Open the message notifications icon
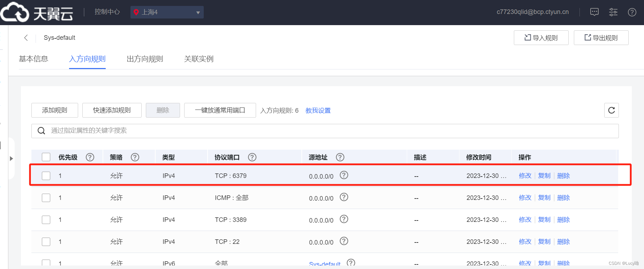The width and height of the screenshot is (644, 269). click(594, 12)
